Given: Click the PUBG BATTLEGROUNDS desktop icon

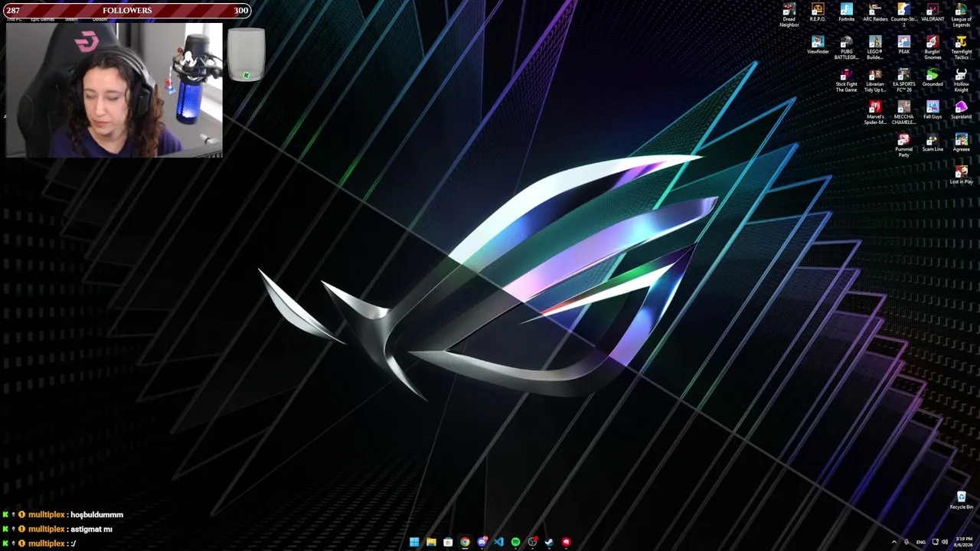Looking at the screenshot, I should [846, 47].
